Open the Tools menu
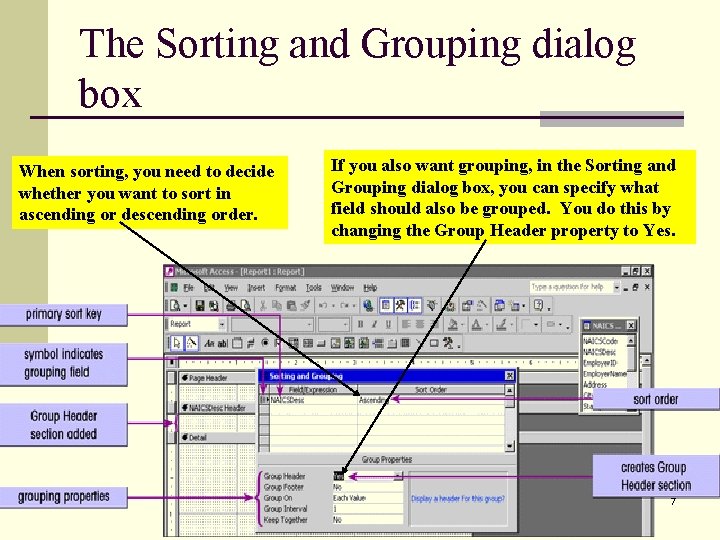 pyautogui.click(x=314, y=287)
